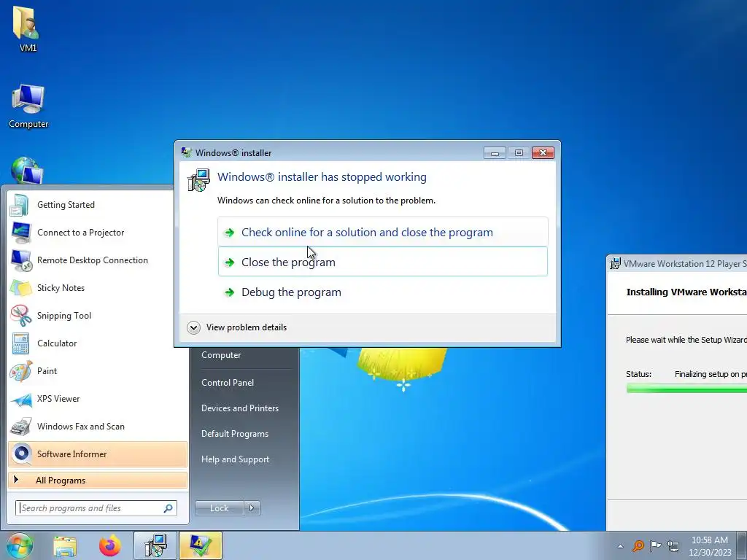Show hidden tray icons arrow

(620, 546)
